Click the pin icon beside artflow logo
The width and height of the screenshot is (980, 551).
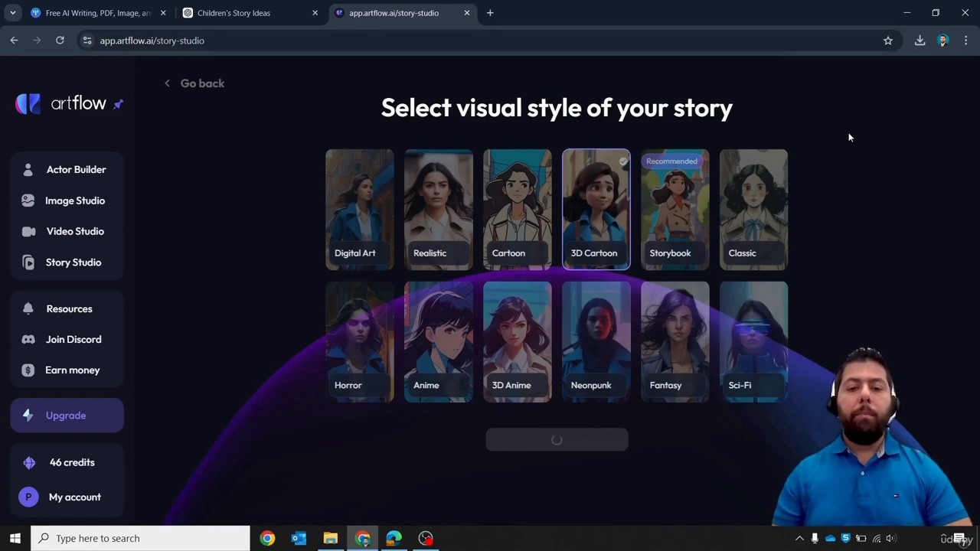pyautogui.click(x=118, y=104)
